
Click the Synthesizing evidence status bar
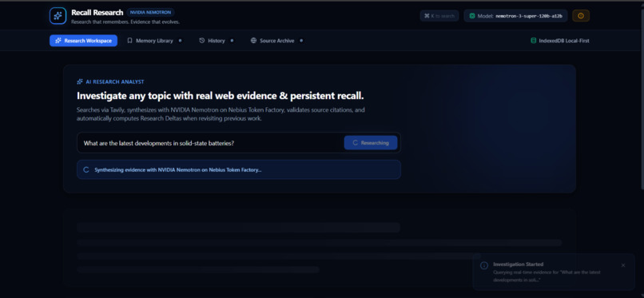coord(239,169)
